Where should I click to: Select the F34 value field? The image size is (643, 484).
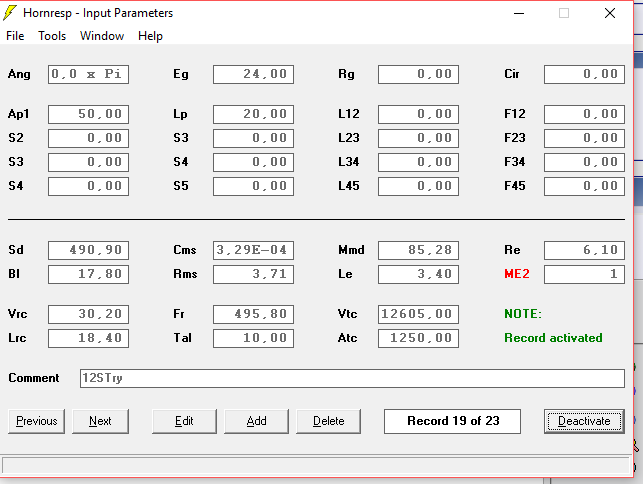click(x=584, y=162)
